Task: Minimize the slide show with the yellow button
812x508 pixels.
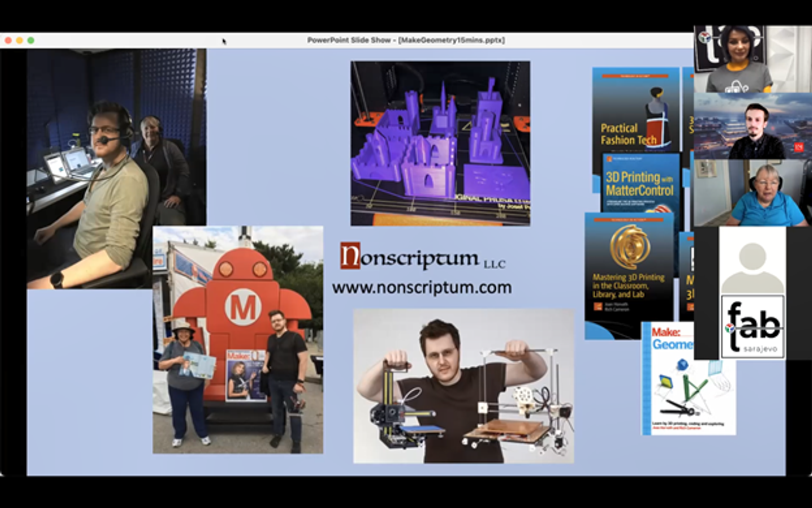Action: coord(19,40)
